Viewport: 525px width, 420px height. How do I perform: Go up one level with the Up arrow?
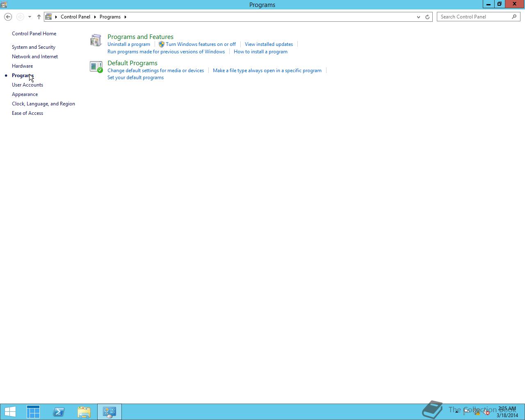point(39,17)
